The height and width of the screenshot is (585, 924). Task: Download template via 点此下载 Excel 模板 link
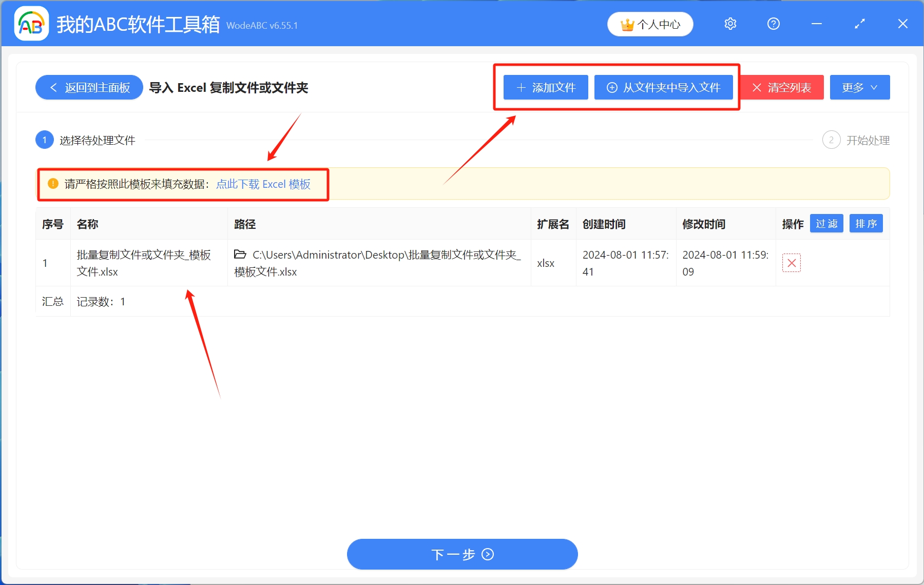263,184
